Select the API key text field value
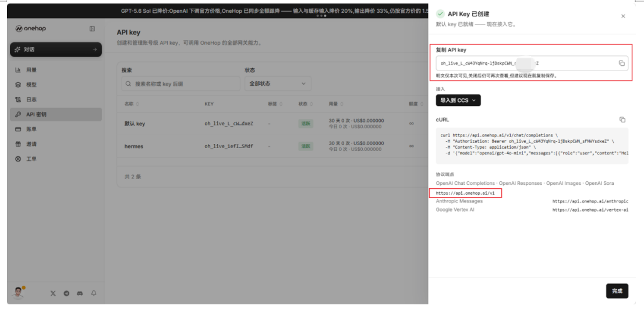This screenshot has height=316, width=644. (x=532, y=64)
